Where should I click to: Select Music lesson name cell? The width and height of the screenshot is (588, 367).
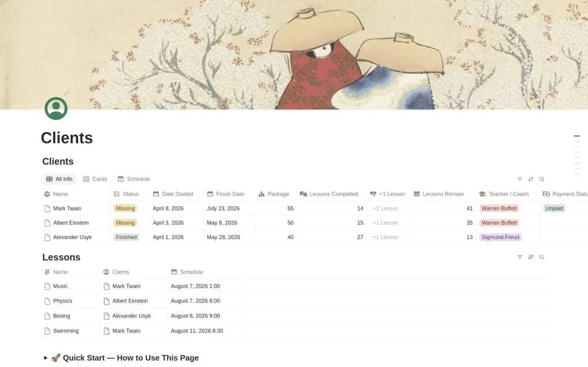tap(71, 286)
